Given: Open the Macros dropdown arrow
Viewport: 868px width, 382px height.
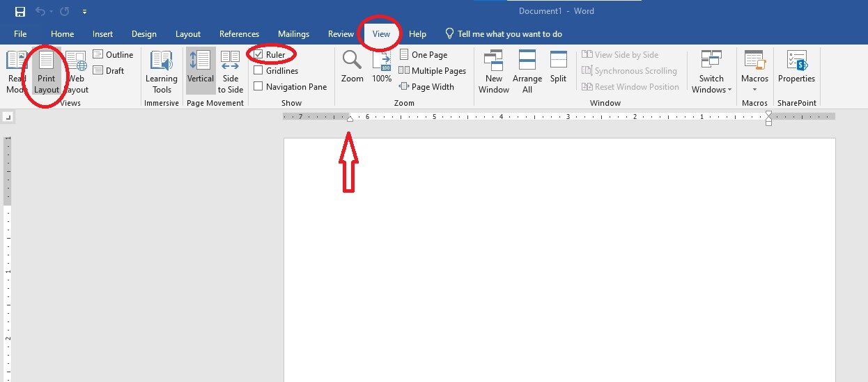Looking at the screenshot, I should click(754, 89).
